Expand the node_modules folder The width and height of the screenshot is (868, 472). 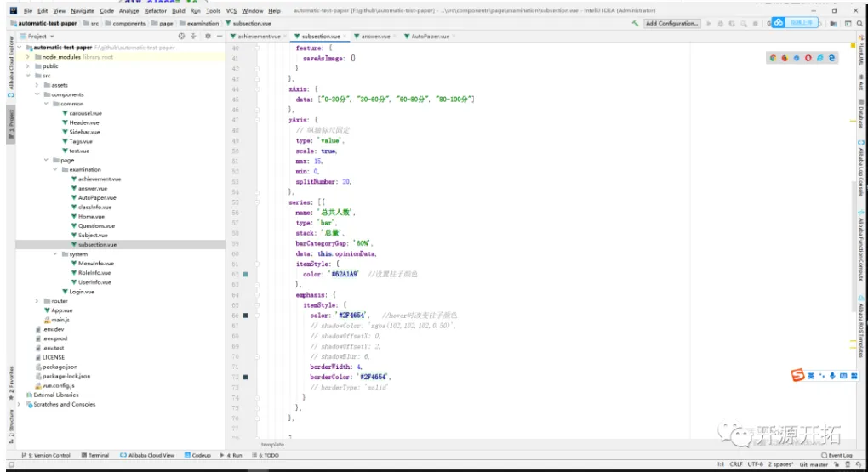pos(28,56)
